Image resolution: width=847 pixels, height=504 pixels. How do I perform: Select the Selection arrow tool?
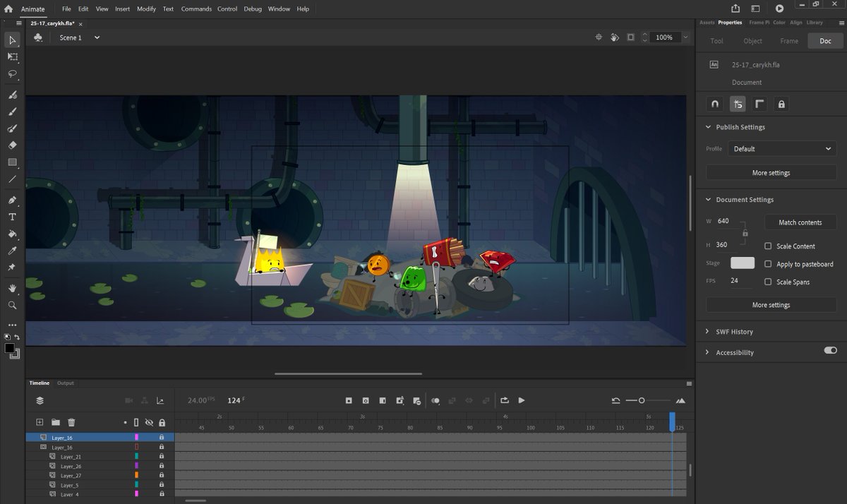(12, 40)
